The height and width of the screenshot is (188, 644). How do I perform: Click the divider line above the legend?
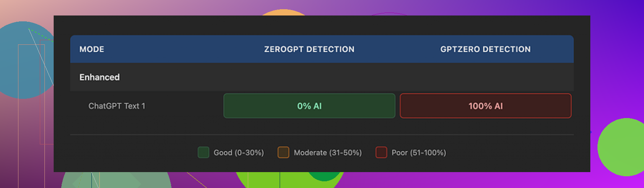pos(322,135)
